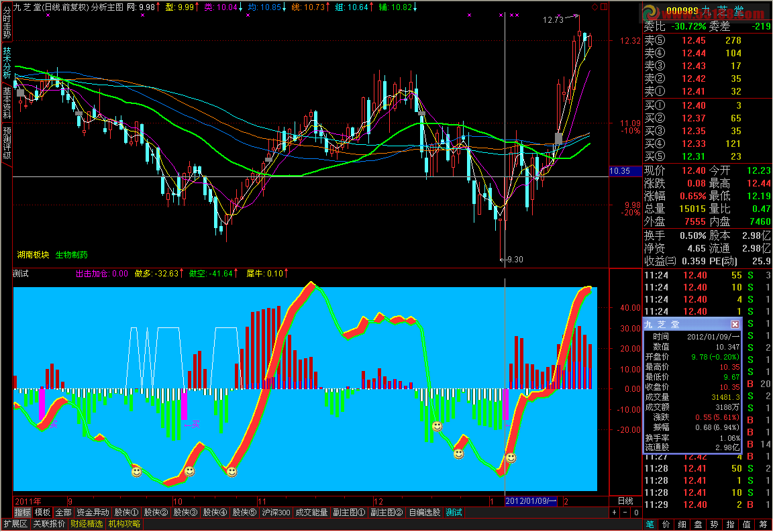Image resolution: width=773 pixels, height=532 pixels.
Task: Click stock code 000989 header
Action: point(682,11)
